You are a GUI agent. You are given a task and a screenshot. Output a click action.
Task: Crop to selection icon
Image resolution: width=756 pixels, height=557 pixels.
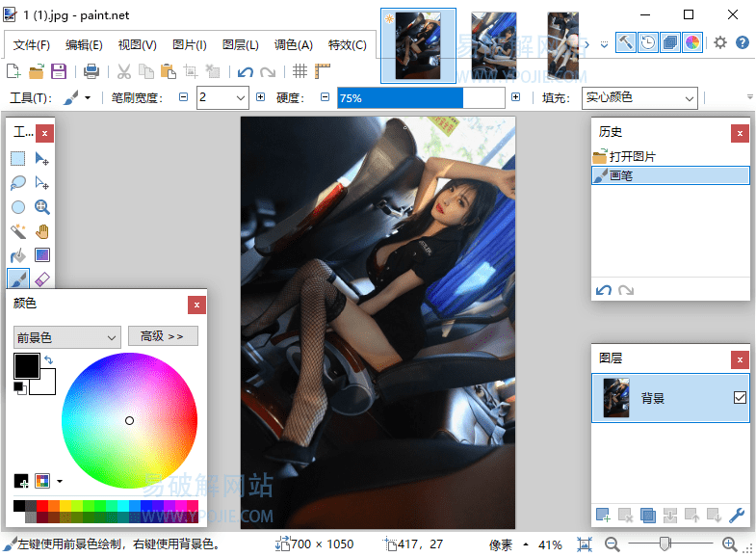coord(191,72)
